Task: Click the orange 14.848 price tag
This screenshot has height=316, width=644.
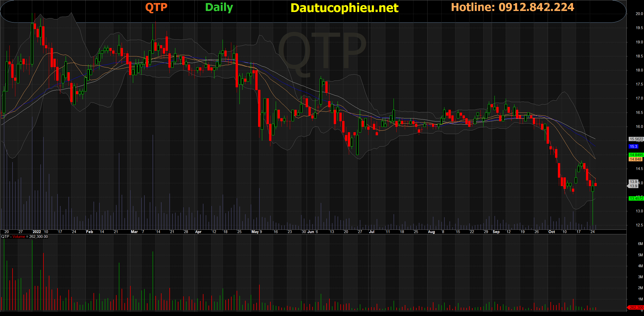Action: coord(635,159)
